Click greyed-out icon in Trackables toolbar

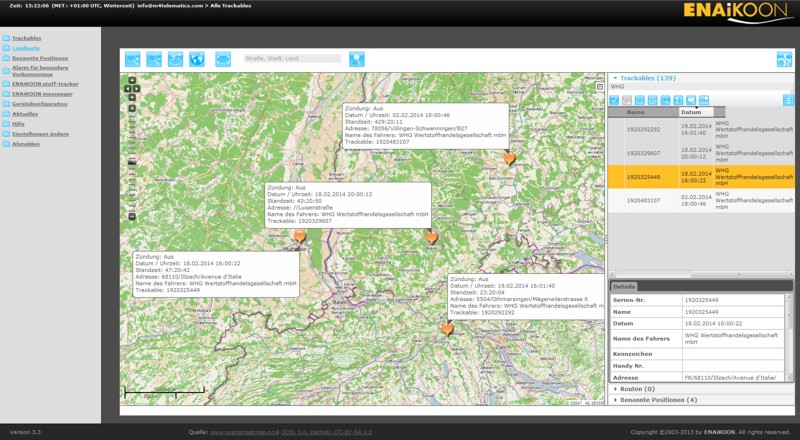pos(627,101)
